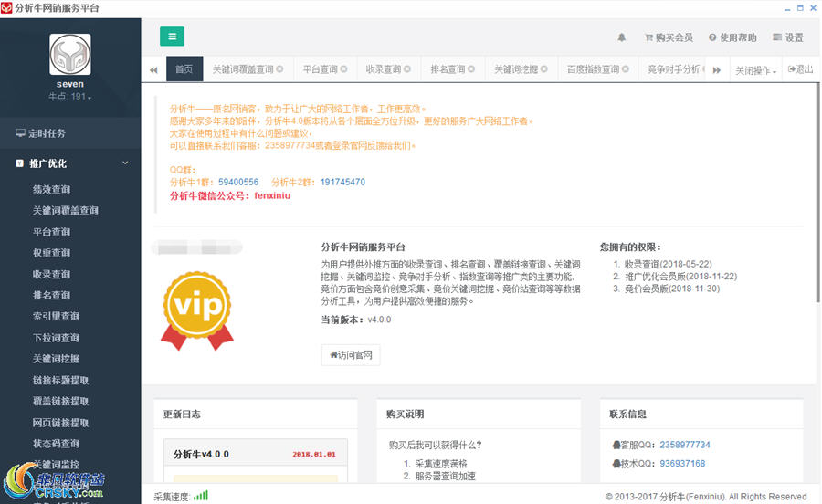
Task: Close the 百度指数查询 tab
Action: [626, 69]
